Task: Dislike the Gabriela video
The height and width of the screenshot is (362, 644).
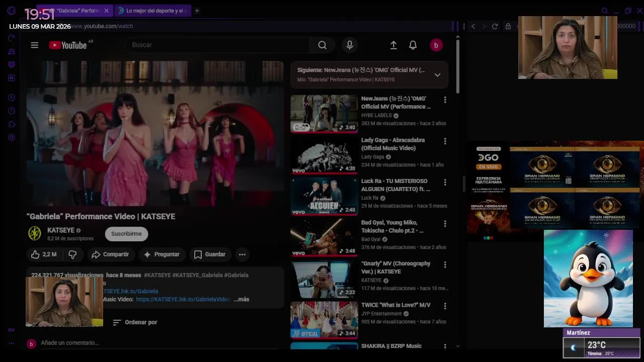Action: [72, 254]
